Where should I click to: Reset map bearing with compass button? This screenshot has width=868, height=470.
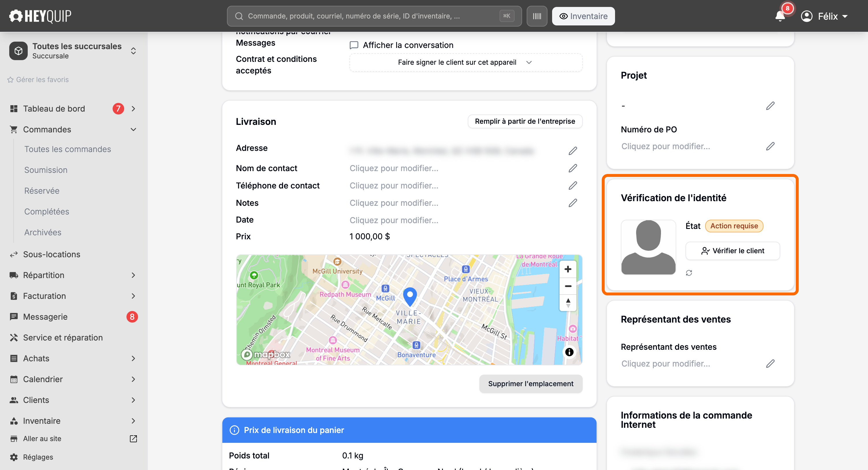point(568,302)
